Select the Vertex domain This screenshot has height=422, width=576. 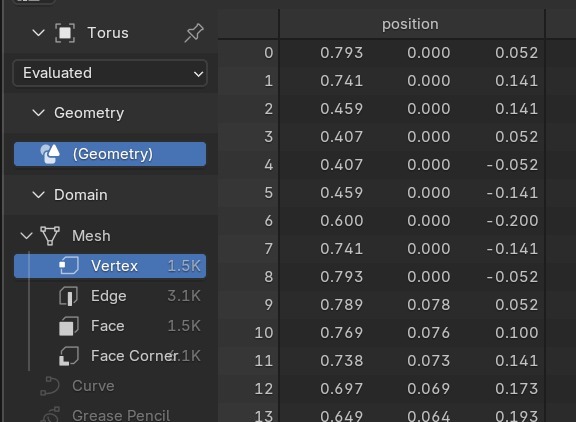(x=110, y=266)
